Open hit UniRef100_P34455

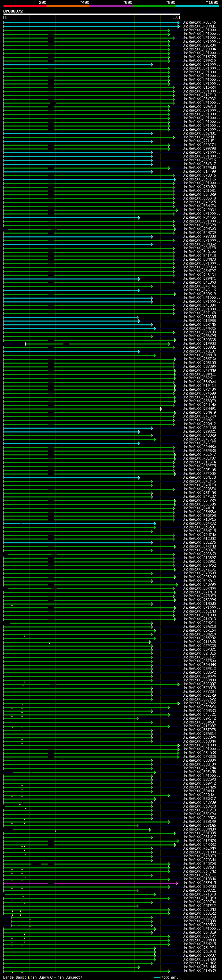pyautogui.click(x=199, y=217)
